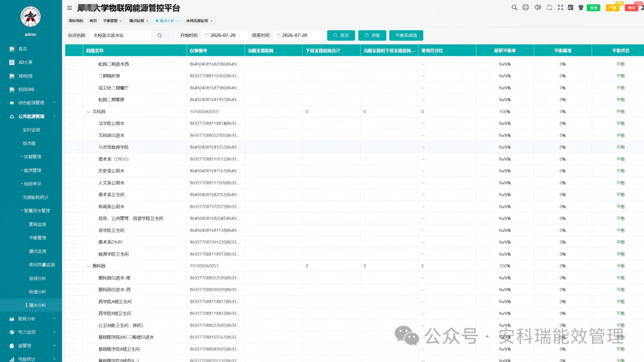Click the help lifebuoy icon in header
644x362 pixels.
tap(526, 7)
